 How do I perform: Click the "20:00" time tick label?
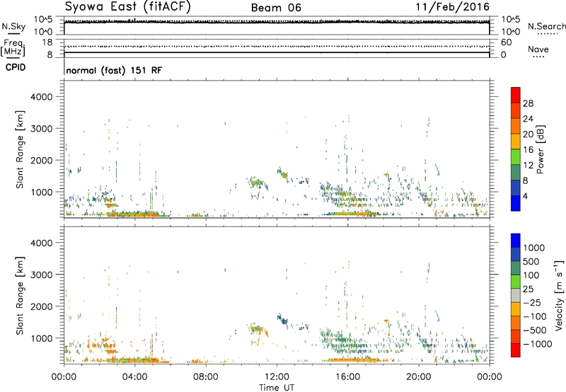[418, 377]
